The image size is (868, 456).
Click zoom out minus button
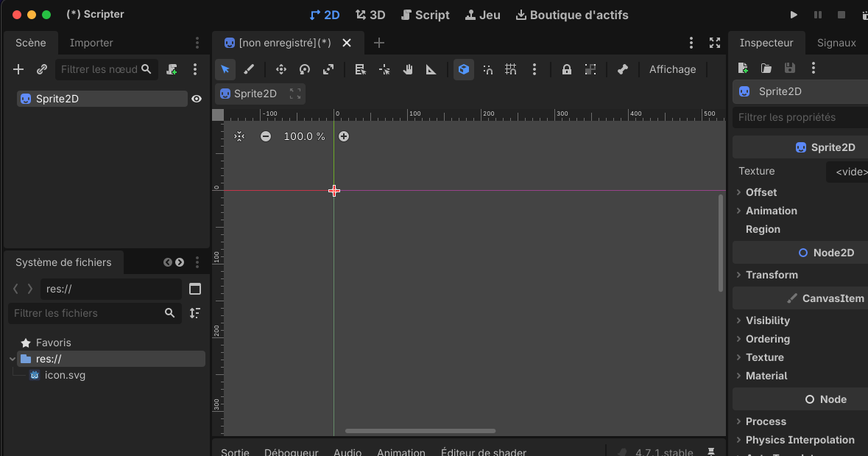(x=266, y=136)
